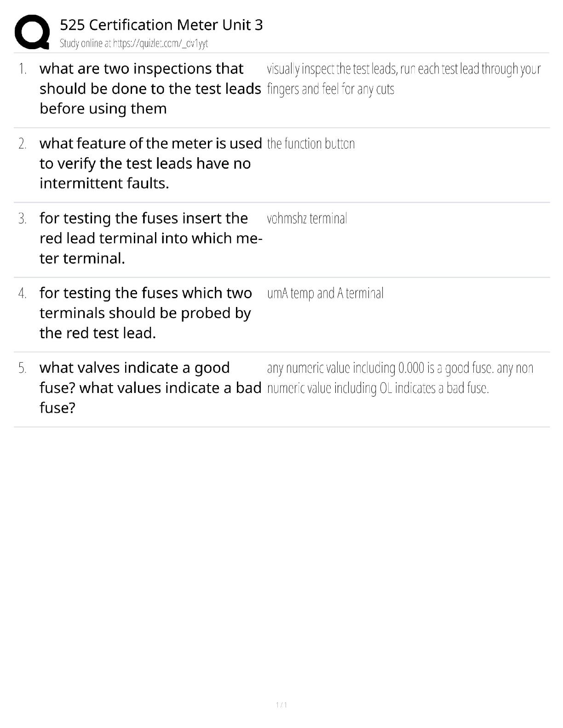Select item number 5 marker
This screenshot has width=563, height=728.
tap(23, 368)
